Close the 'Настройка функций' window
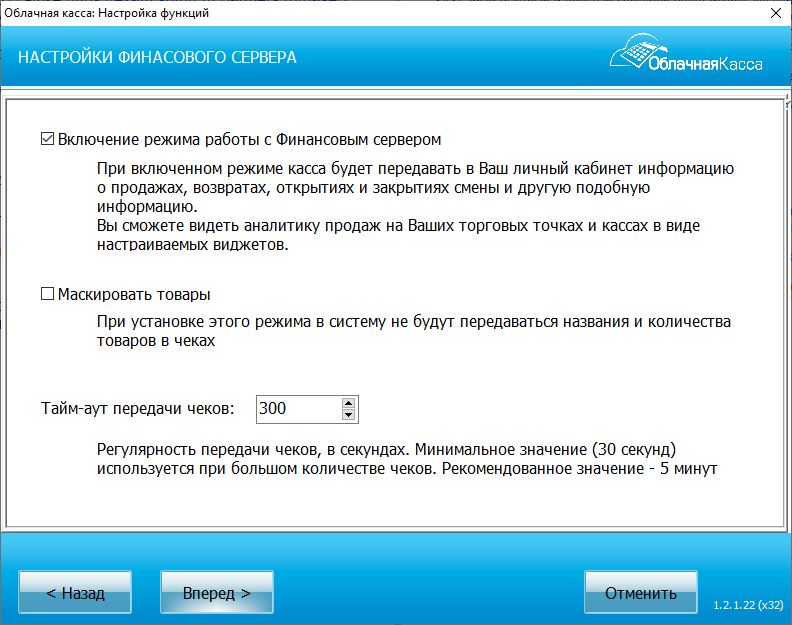Viewport: 792px width, 625px height. (774, 14)
